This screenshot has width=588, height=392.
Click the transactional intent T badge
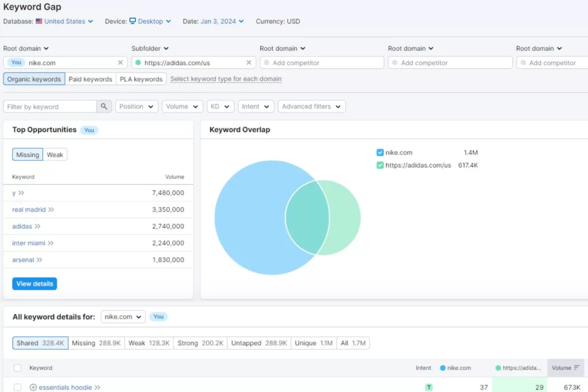[428, 387]
